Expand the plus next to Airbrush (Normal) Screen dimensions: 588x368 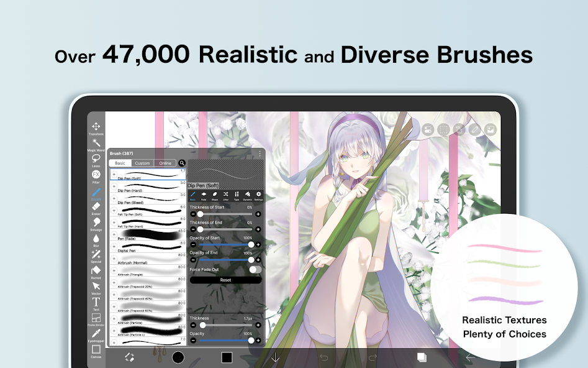114,259
